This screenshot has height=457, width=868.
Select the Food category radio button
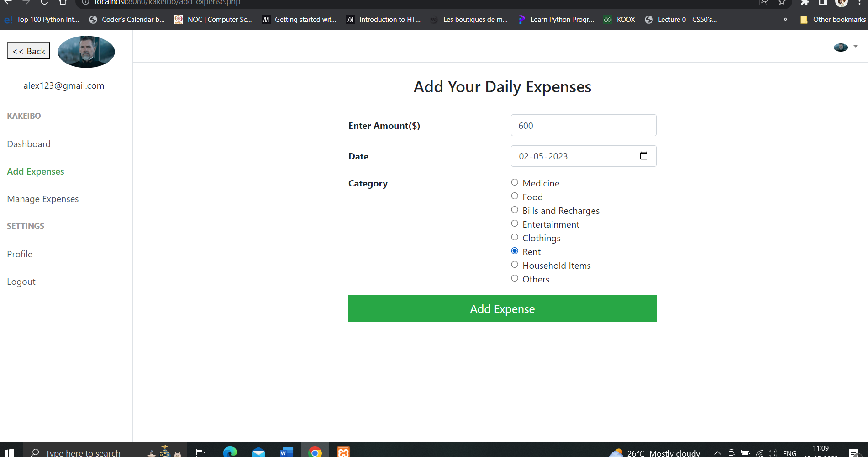[x=515, y=196]
